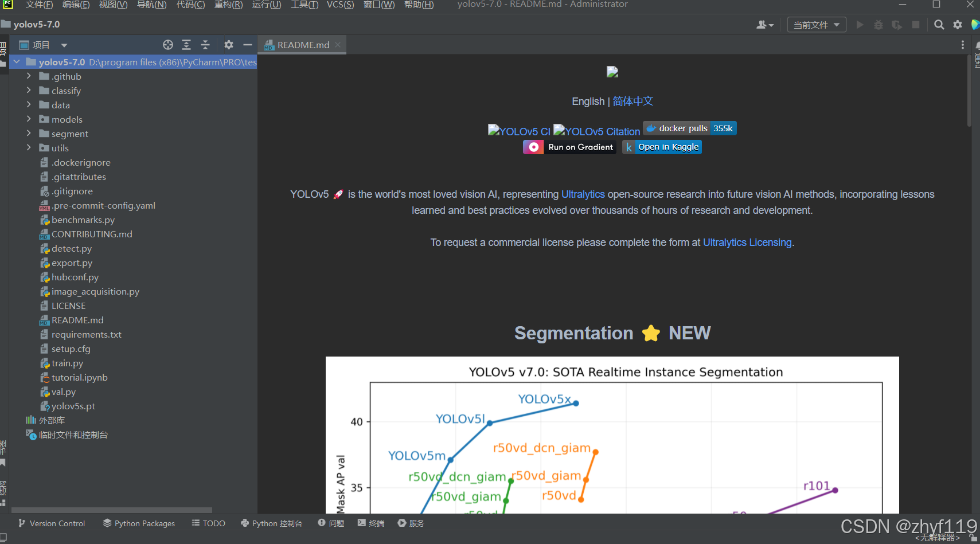This screenshot has width=980, height=544.
Task: Open the 当前文件 run configuration dropdown
Action: point(817,25)
